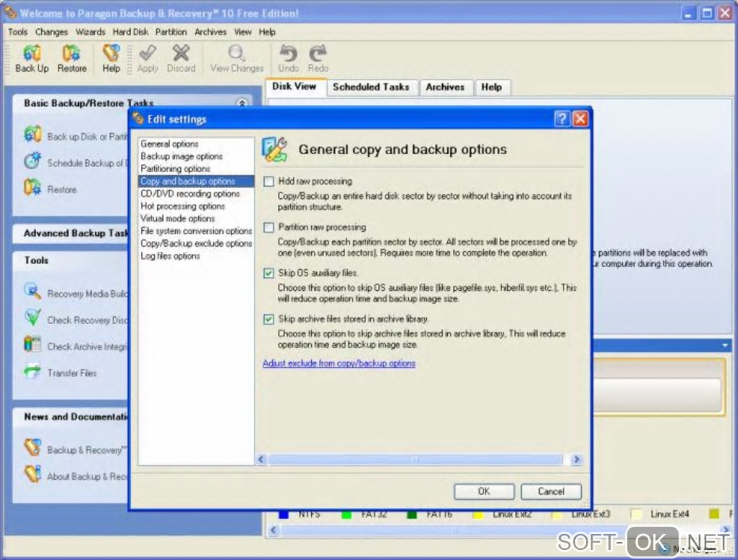Open Help from the toolbar icon
The height and width of the screenshot is (560, 738).
pos(111,54)
